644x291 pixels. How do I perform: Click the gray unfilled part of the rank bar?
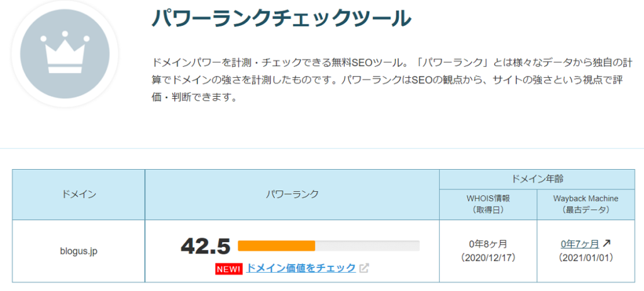point(367,246)
